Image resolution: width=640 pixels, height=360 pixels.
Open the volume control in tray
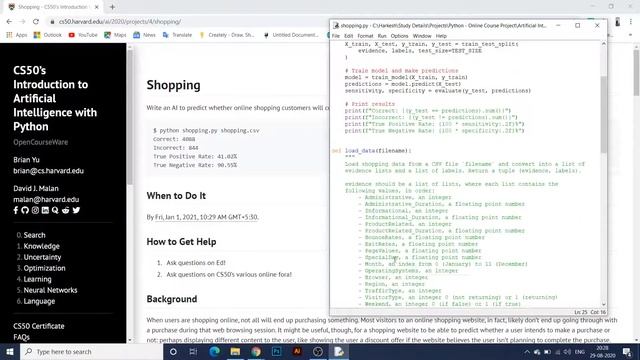pos(567,352)
